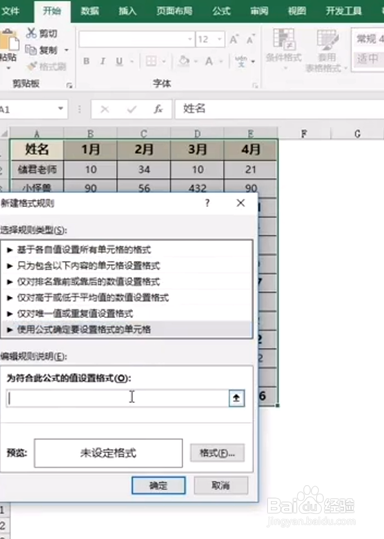This screenshot has width=384, height=539.
Task: Close the 新建格式规则 dialog
Action: pos(241,203)
